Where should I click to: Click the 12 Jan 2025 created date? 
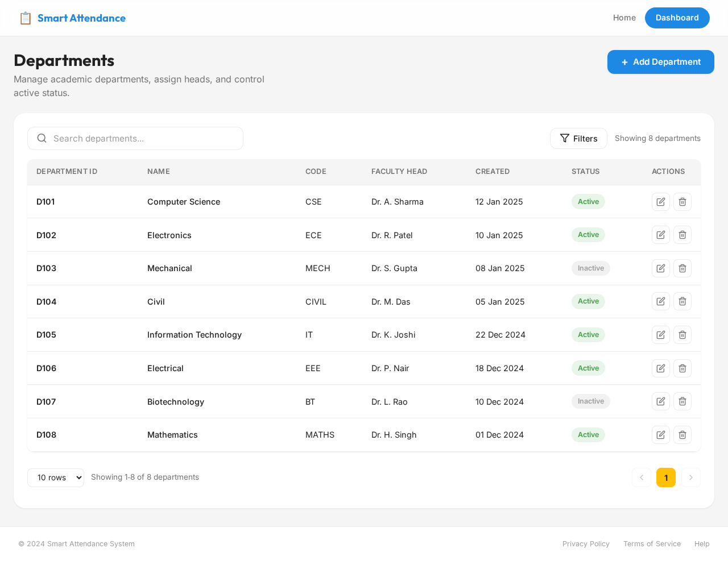(x=499, y=202)
